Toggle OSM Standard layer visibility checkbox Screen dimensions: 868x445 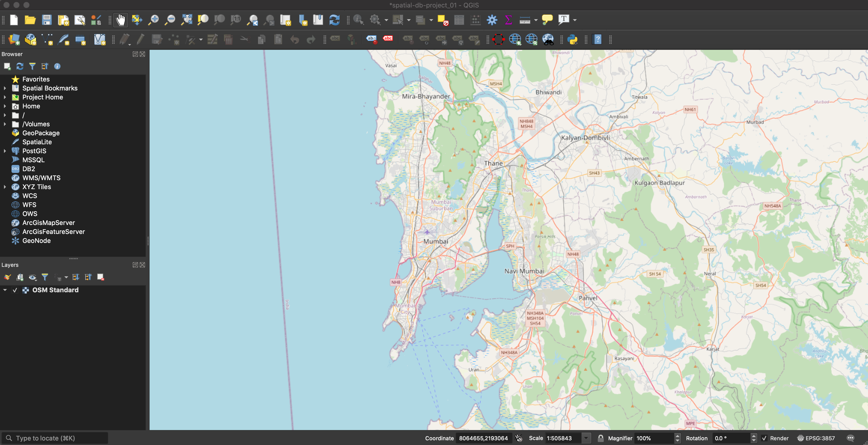pos(15,290)
